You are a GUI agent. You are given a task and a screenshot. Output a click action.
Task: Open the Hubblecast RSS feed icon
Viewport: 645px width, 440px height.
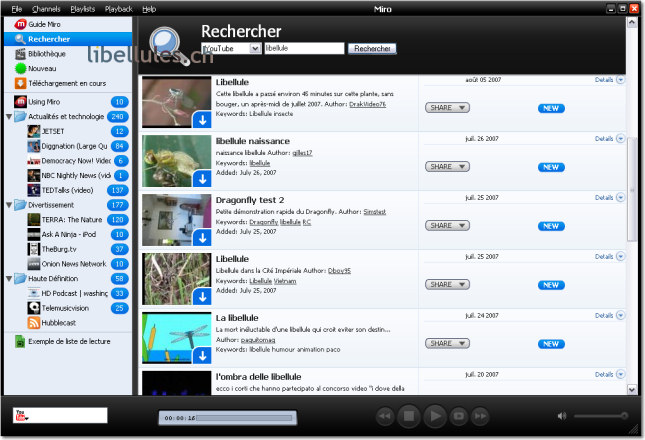pyautogui.click(x=34, y=323)
